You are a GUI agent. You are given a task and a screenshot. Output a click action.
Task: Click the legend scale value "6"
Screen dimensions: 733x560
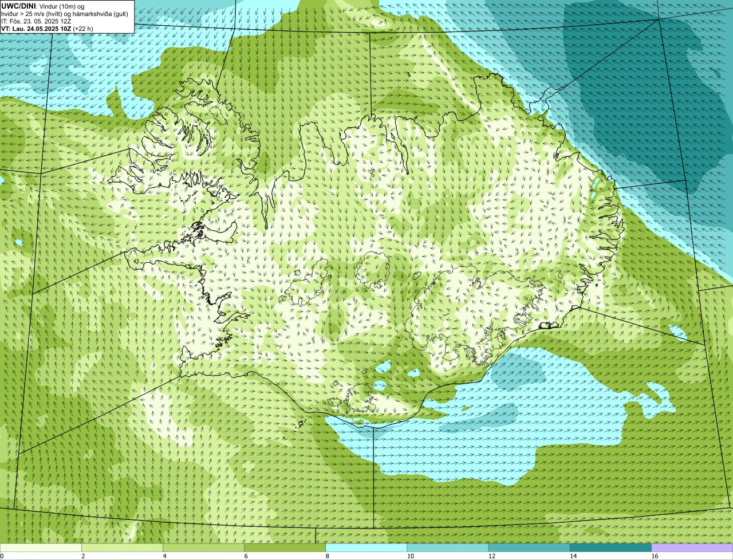246,556
